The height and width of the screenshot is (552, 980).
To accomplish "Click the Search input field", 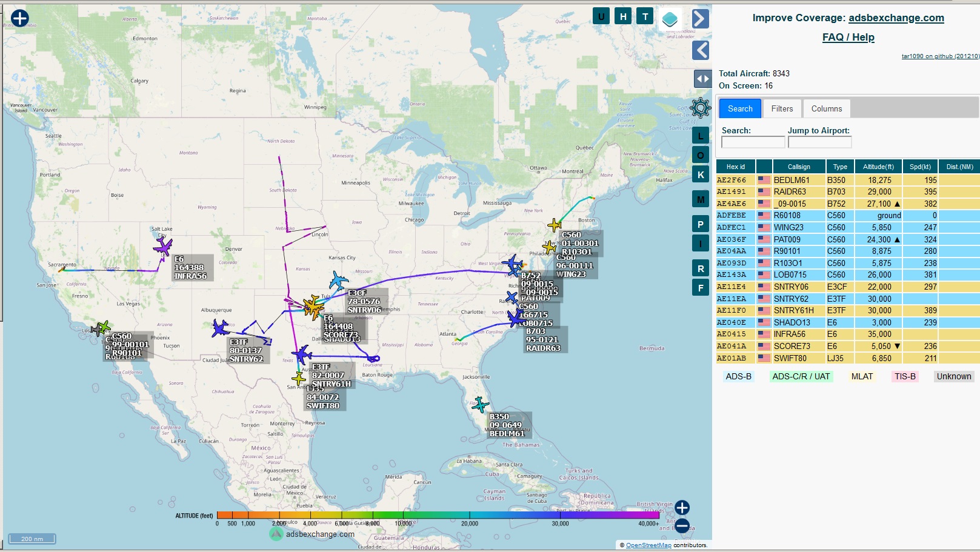I will pyautogui.click(x=753, y=142).
